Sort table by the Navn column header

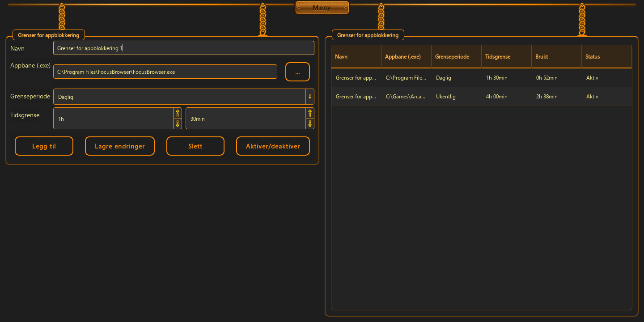(356, 56)
